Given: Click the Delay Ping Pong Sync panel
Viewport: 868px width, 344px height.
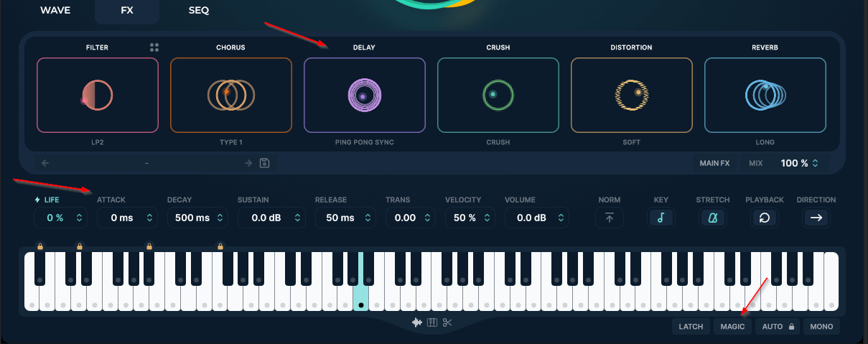Looking at the screenshot, I should (x=365, y=96).
